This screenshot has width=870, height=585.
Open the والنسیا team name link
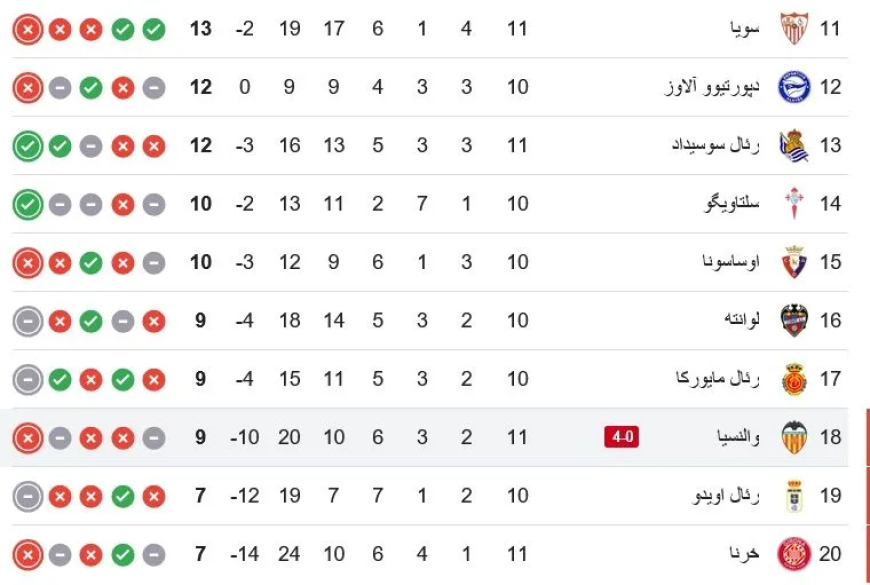pos(734,437)
